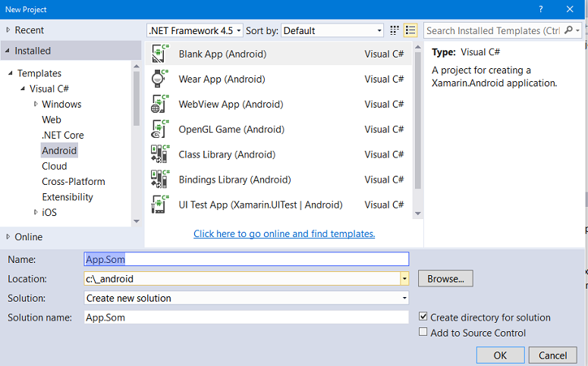This screenshot has height=366, width=588.
Task: Click the Location path text field
Action: (x=242, y=279)
